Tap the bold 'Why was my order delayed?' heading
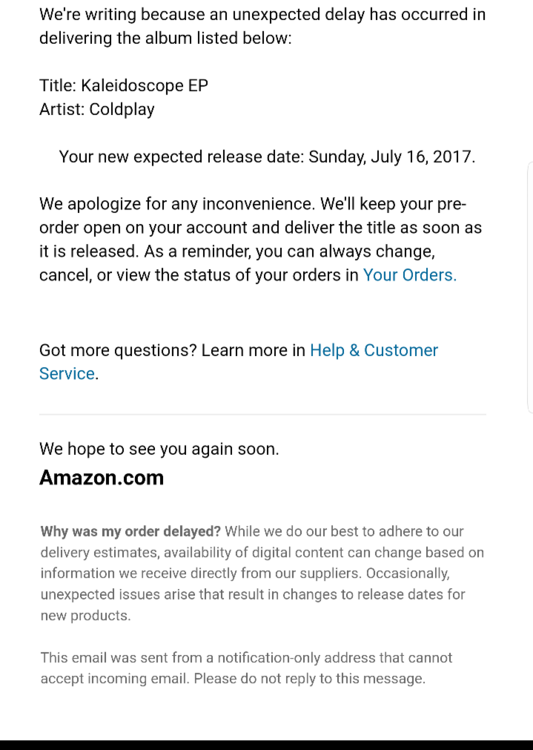 [131, 531]
